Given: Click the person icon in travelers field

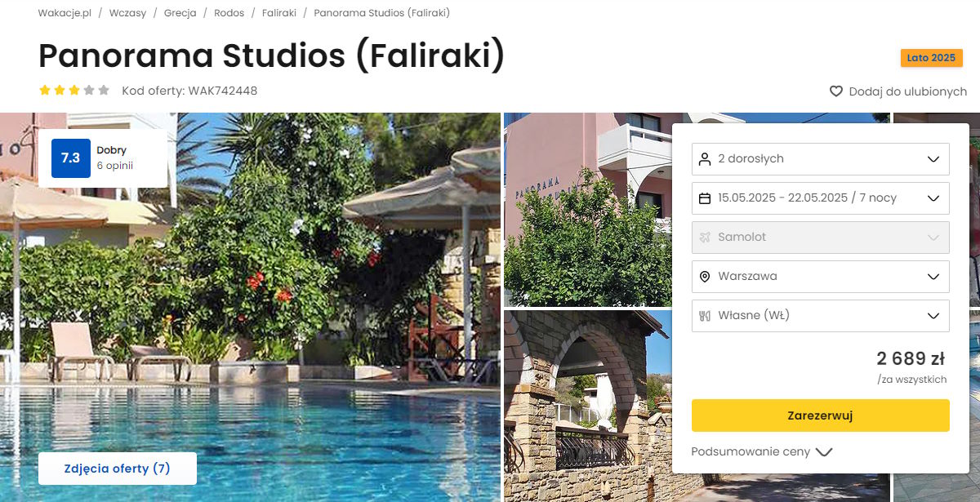Looking at the screenshot, I should (705, 159).
